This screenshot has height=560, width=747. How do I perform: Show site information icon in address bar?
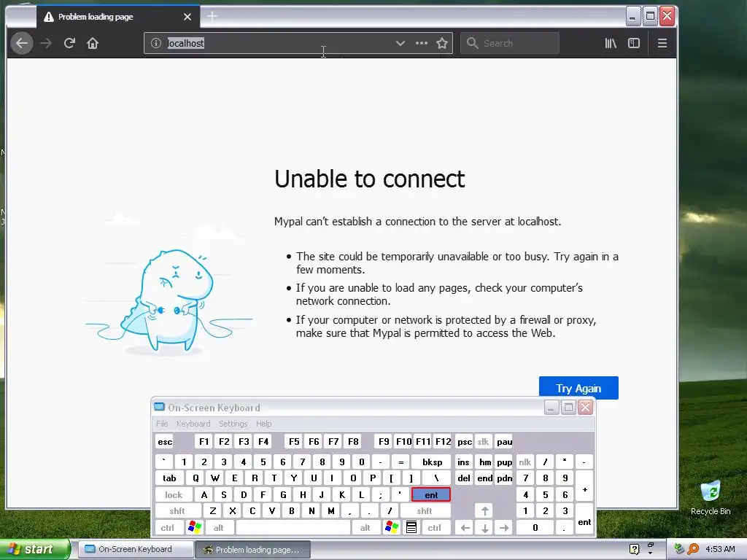pyautogui.click(x=156, y=43)
